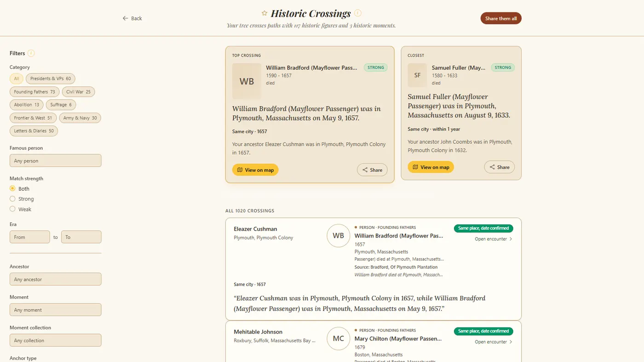Click the Era From input
This screenshot has width=644, height=362.
point(29,237)
